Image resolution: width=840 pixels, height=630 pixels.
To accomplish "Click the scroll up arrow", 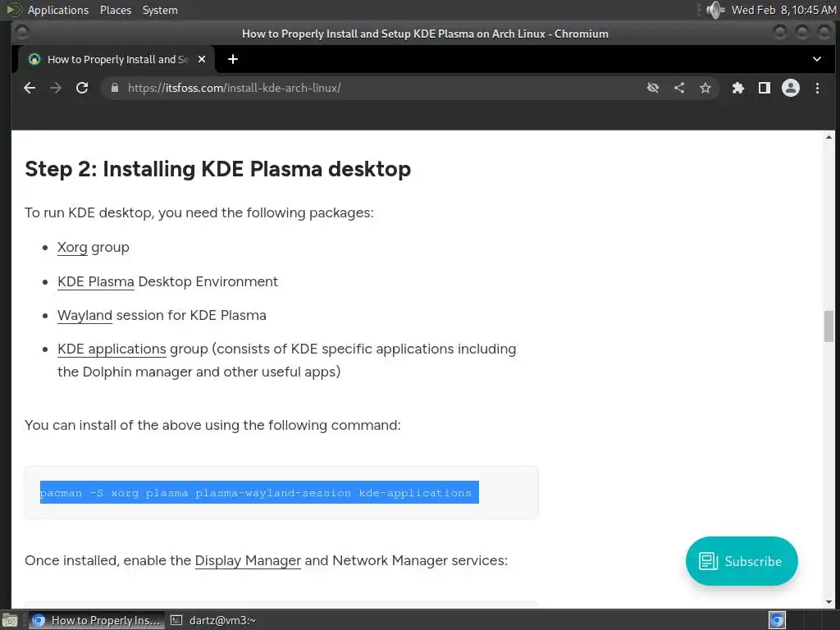I will 829,138.
